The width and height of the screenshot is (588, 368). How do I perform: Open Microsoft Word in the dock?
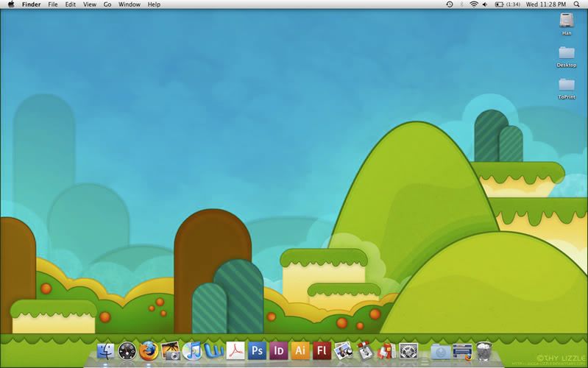213,351
